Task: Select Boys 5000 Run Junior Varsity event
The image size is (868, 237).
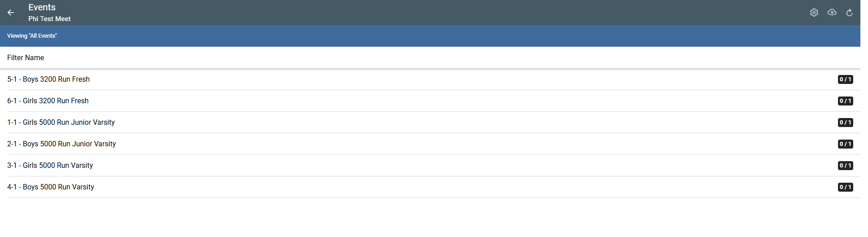Action: 61,144
